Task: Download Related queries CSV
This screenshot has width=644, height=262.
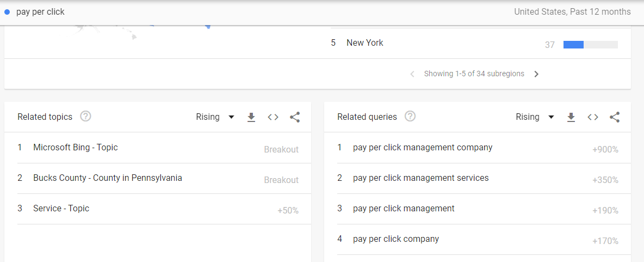Action: tap(571, 117)
